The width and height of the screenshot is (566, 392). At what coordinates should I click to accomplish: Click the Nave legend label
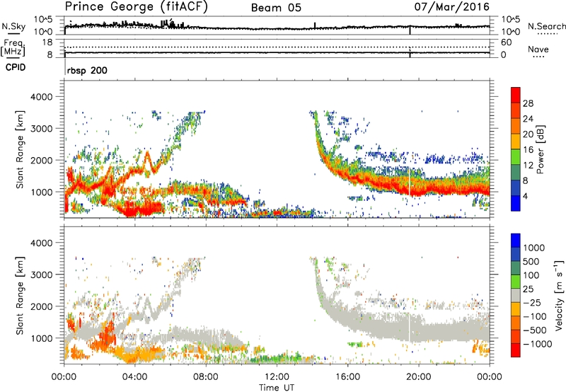(538, 49)
